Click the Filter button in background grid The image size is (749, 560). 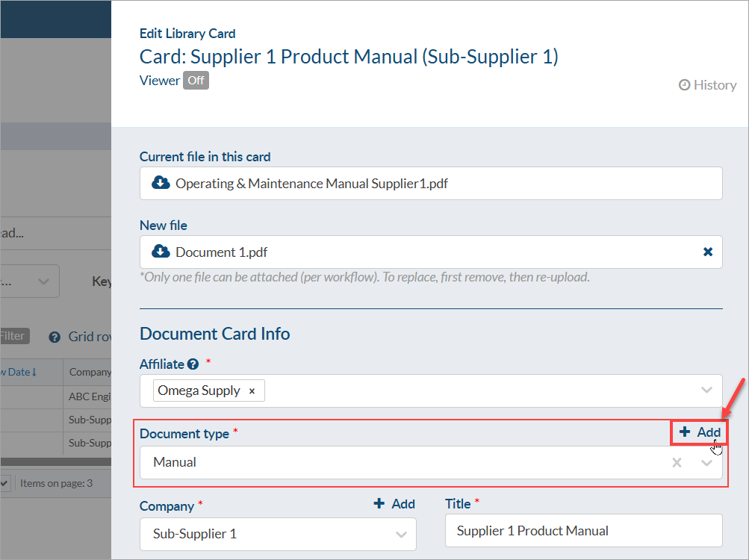pyautogui.click(x=14, y=336)
